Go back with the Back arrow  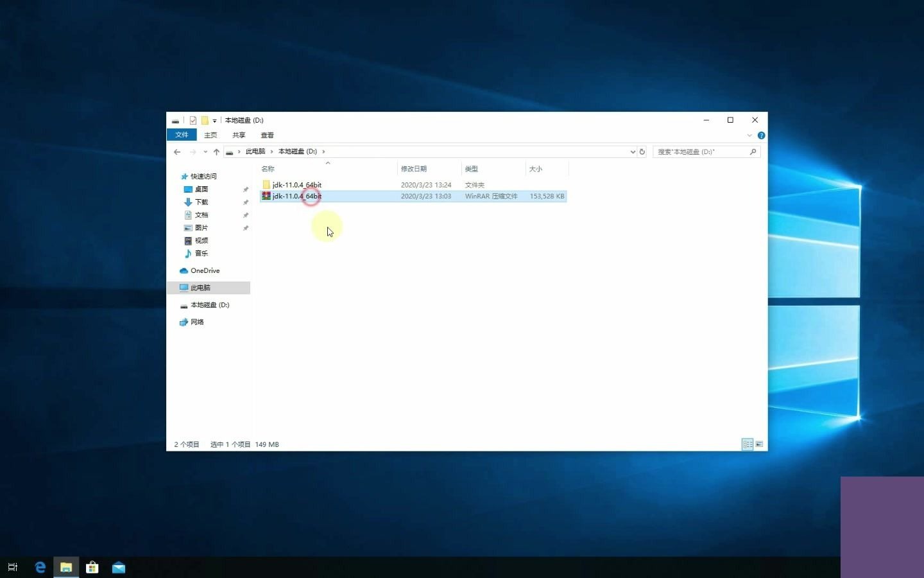pos(177,152)
